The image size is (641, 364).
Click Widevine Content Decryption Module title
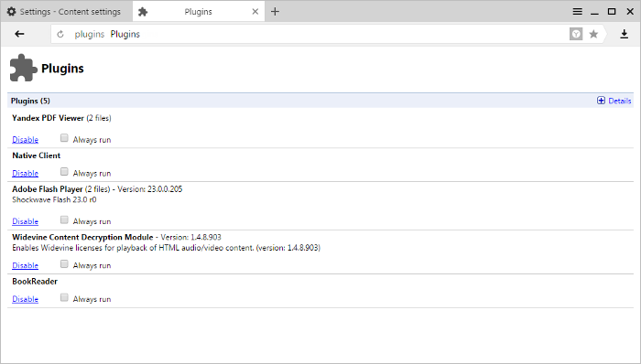82,237
